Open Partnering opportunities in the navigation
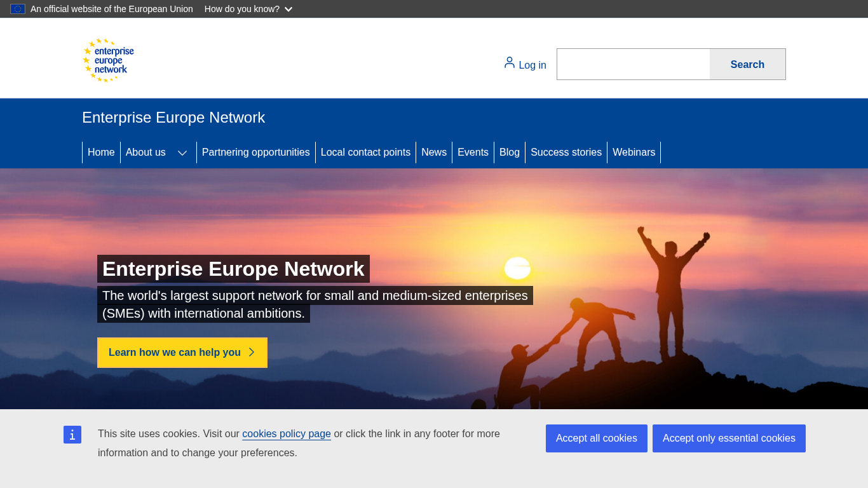 (256, 152)
